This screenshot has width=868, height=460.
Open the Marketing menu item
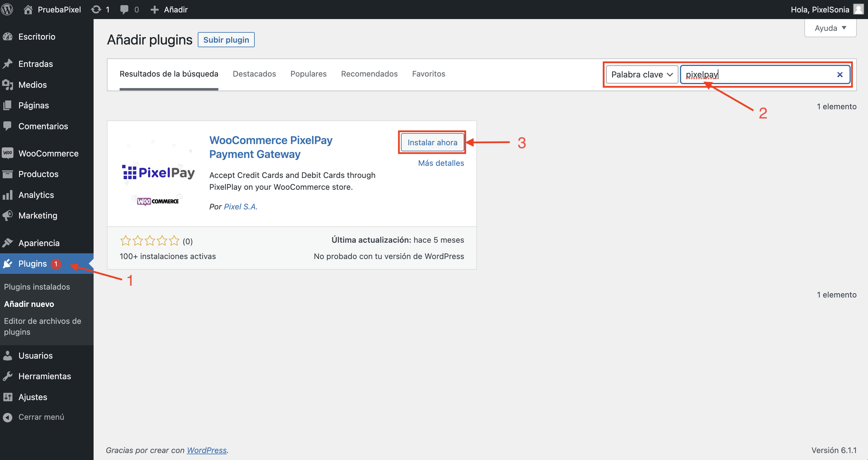coord(38,215)
